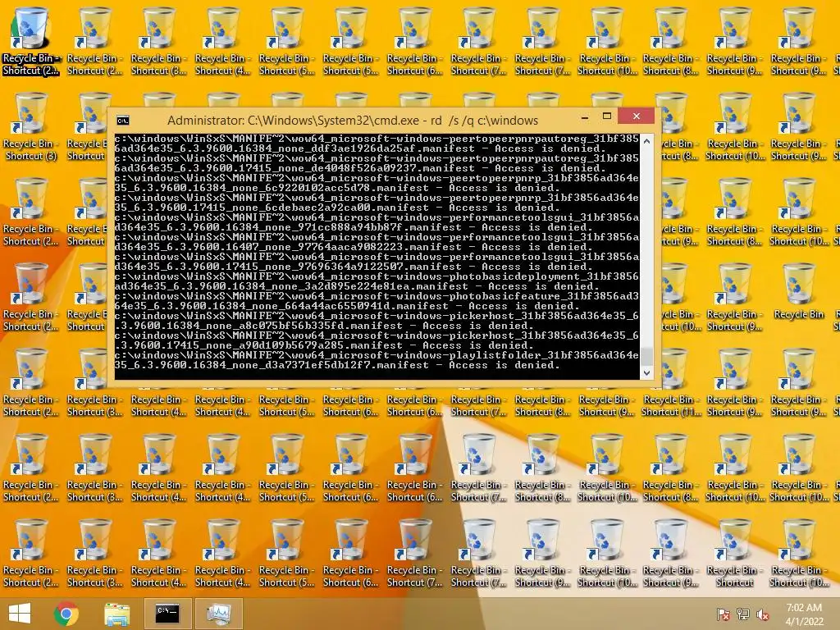
Task: Maximize the Command Prompt window
Action: coord(607,116)
